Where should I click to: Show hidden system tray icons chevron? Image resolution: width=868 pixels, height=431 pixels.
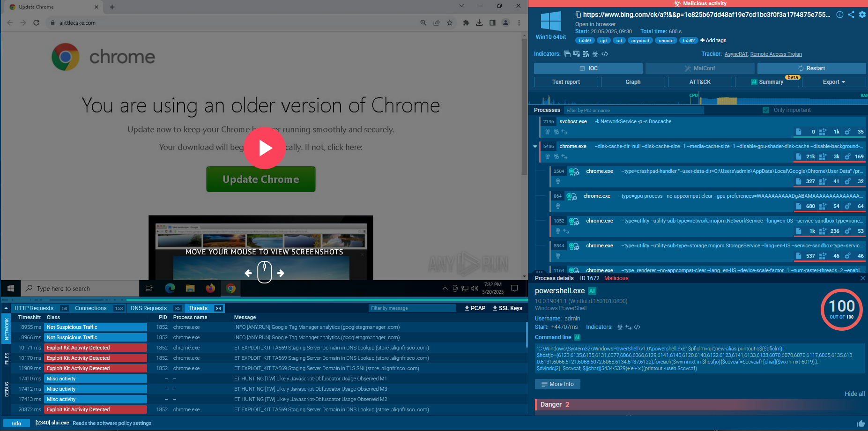click(445, 288)
